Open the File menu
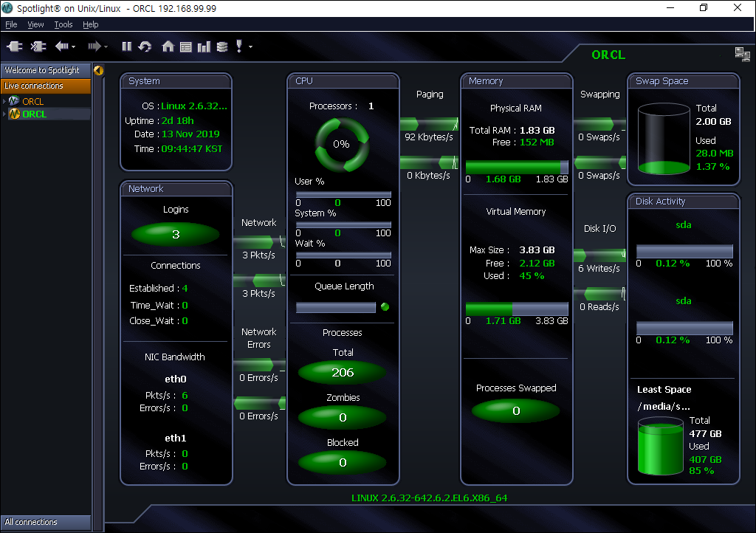756x533 pixels. (x=10, y=24)
